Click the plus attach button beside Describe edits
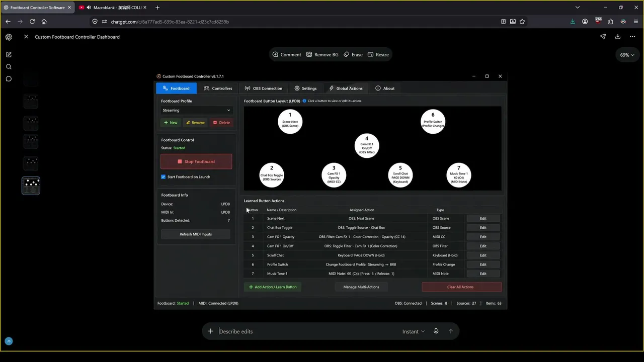Screen dimensions: 644x362 tap(211, 331)
